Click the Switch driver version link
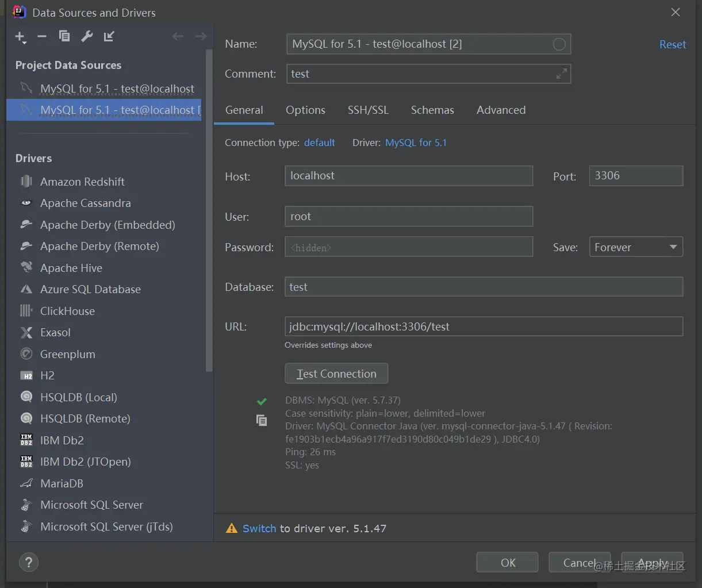 coord(259,528)
